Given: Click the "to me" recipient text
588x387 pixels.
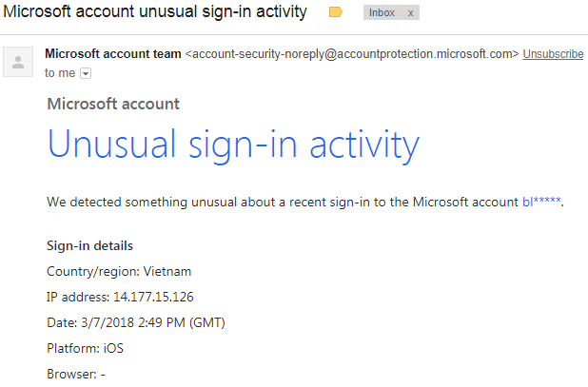Looking at the screenshot, I should pyautogui.click(x=60, y=72).
